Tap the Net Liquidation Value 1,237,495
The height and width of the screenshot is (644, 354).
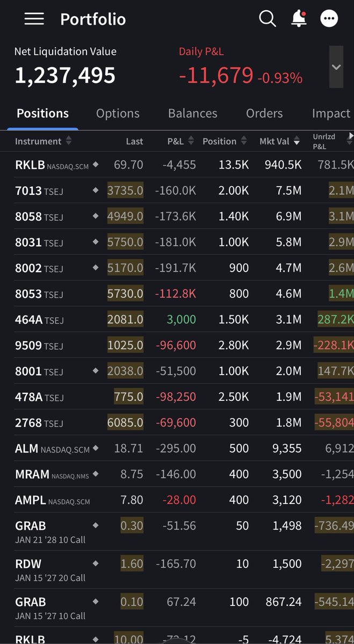coord(65,75)
